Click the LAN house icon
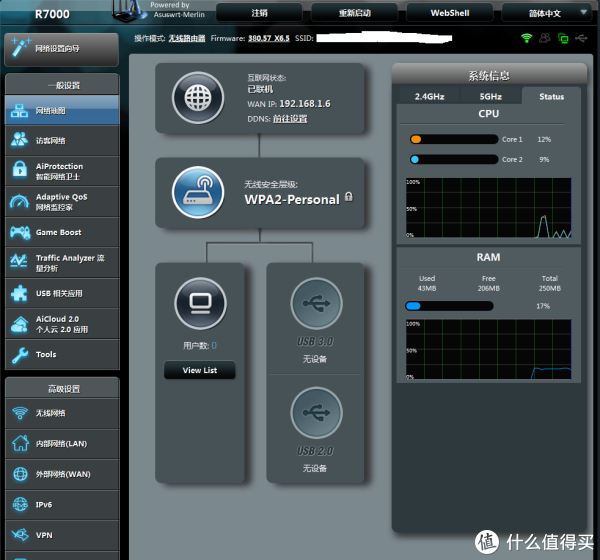This screenshot has height=560, width=600. pos(20,443)
